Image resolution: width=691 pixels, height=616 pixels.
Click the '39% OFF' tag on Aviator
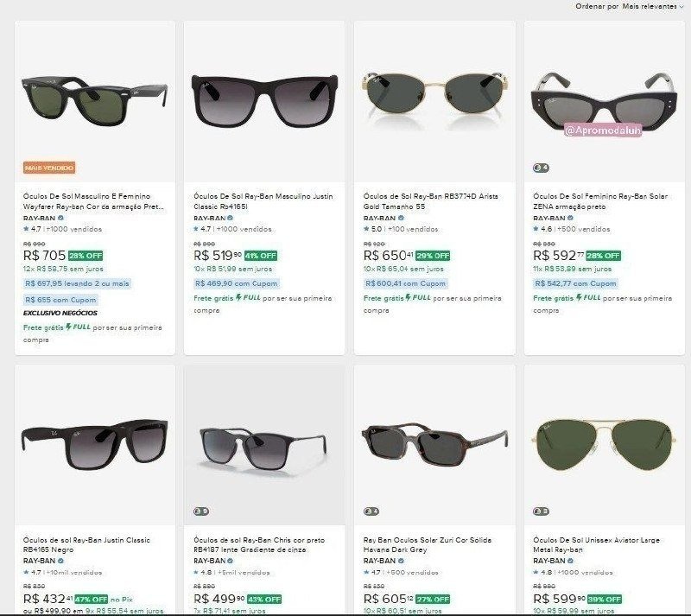604,600
